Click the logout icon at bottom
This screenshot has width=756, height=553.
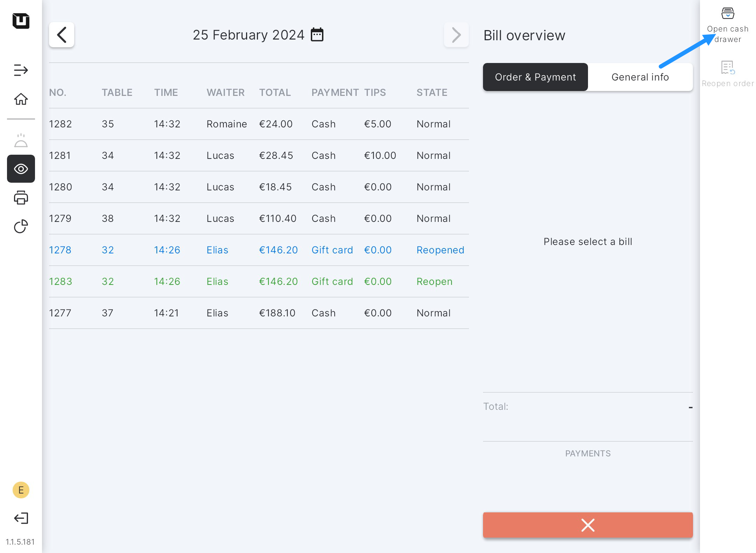[x=21, y=518]
